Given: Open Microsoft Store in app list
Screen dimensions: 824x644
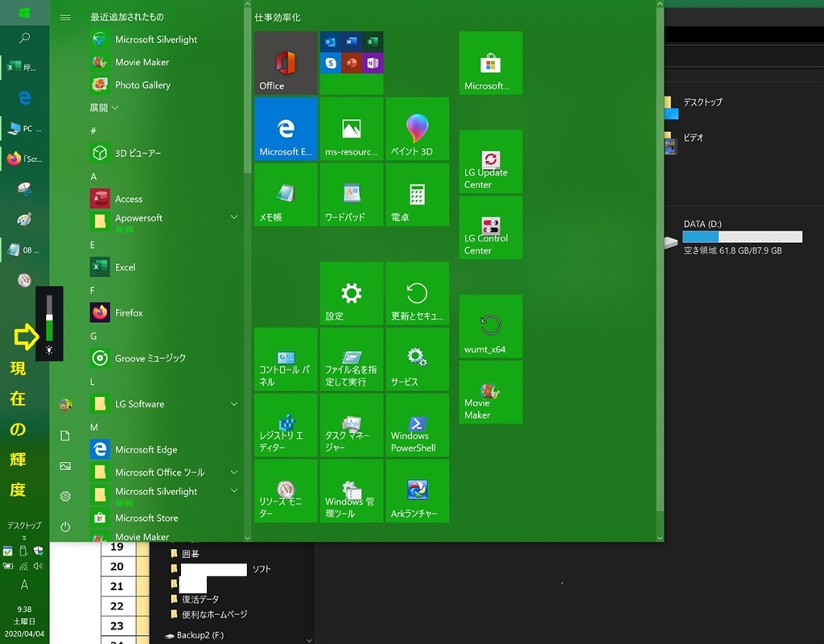Looking at the screenshot, I should pyautogui.click(x=164, y=518).
